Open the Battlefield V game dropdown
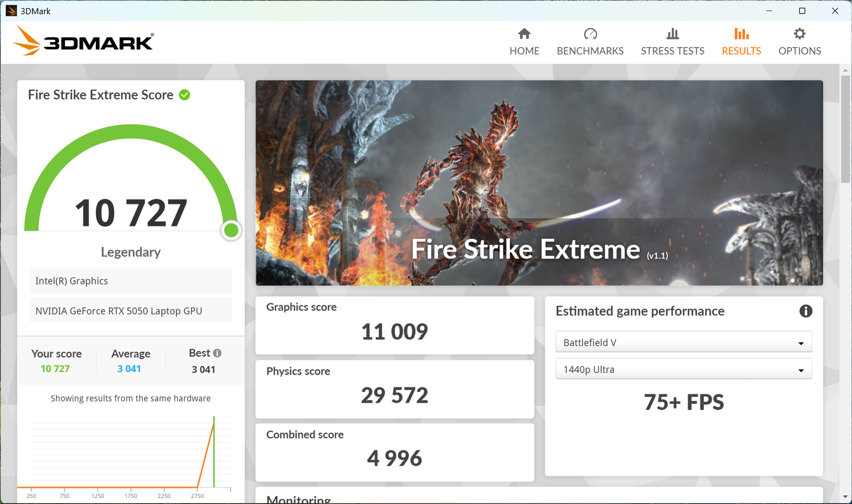This screenshot has width=852, height=504. coord(684,342)
